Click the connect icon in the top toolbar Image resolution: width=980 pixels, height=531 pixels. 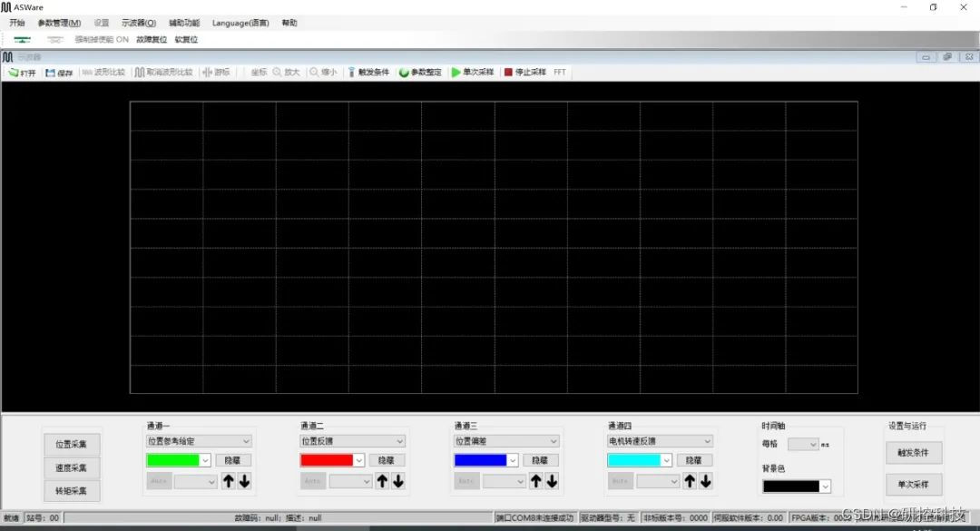click(x=23, y=39)
